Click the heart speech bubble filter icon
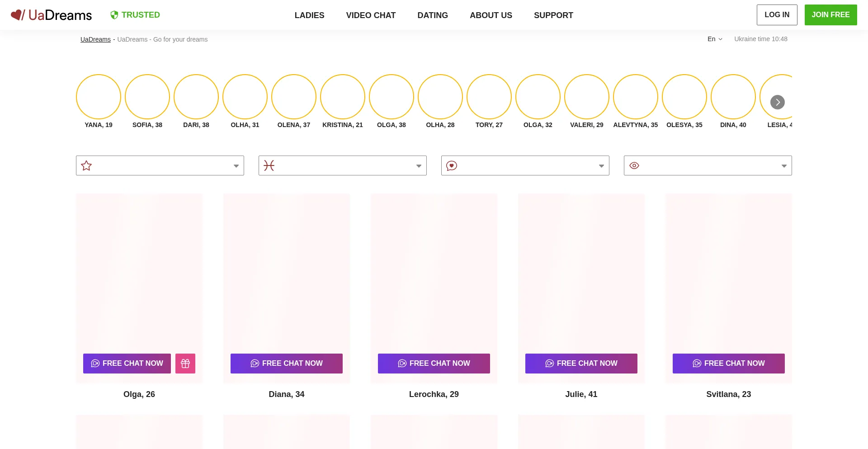This screenshot has height=449, width=868. pos(452,165)
